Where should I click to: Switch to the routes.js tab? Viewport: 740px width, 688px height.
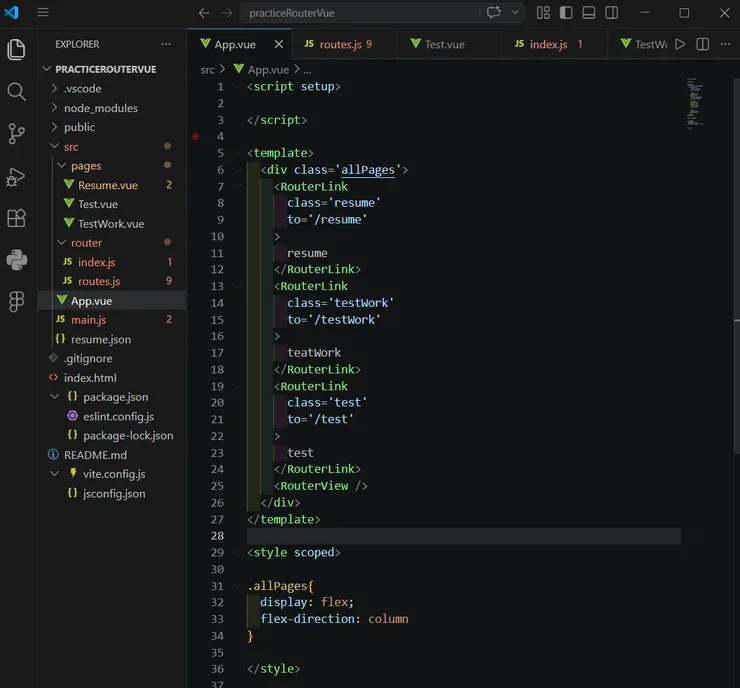[x=339, y=45]
